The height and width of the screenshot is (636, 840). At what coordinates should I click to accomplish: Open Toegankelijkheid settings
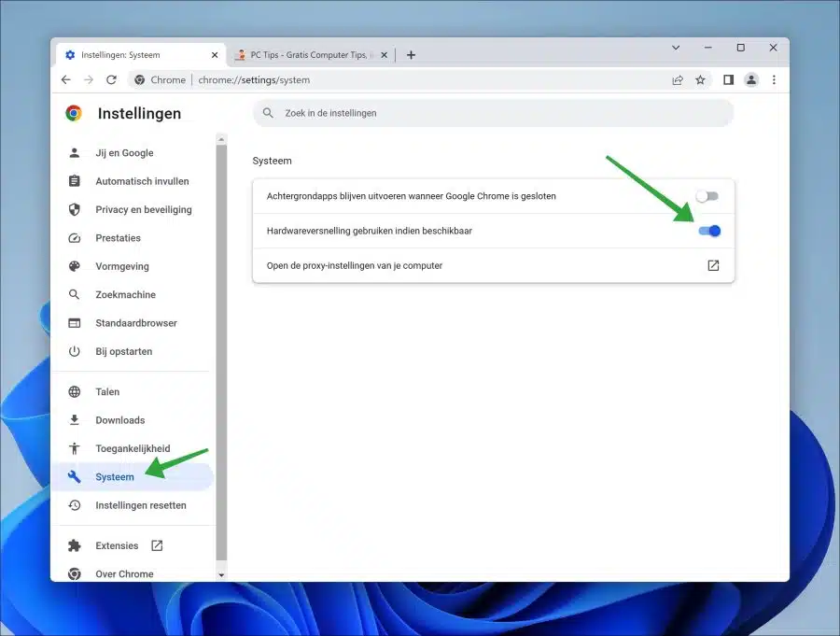click(133, 449)
